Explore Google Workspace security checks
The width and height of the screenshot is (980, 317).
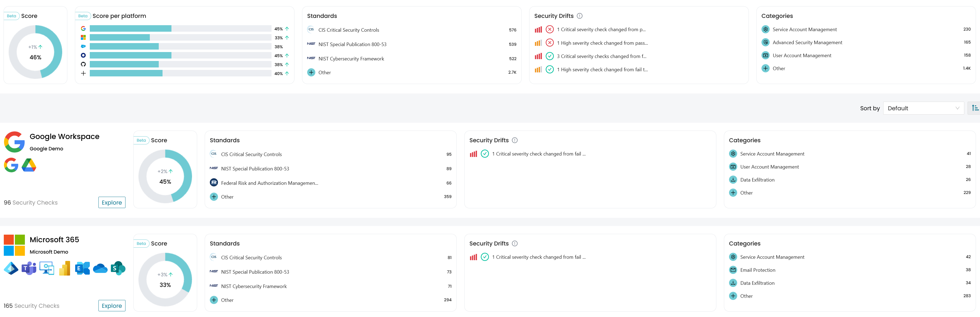click(x=111, y=203)
